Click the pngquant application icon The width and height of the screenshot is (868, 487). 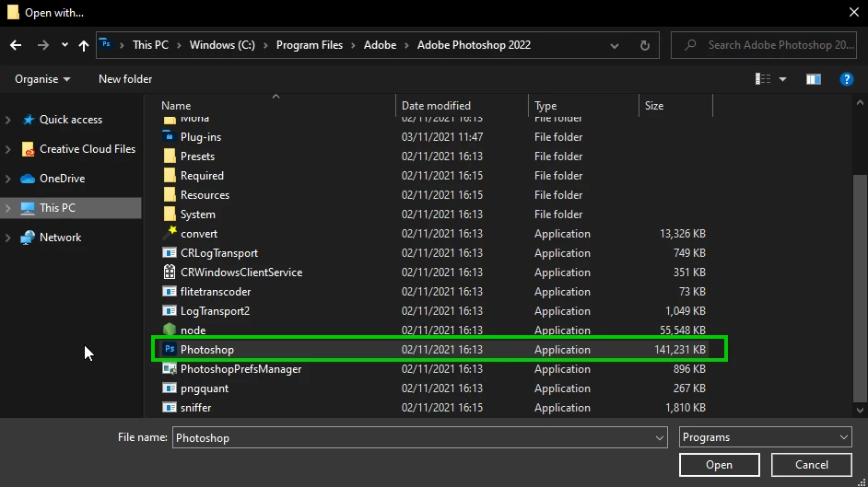(170, 388)
